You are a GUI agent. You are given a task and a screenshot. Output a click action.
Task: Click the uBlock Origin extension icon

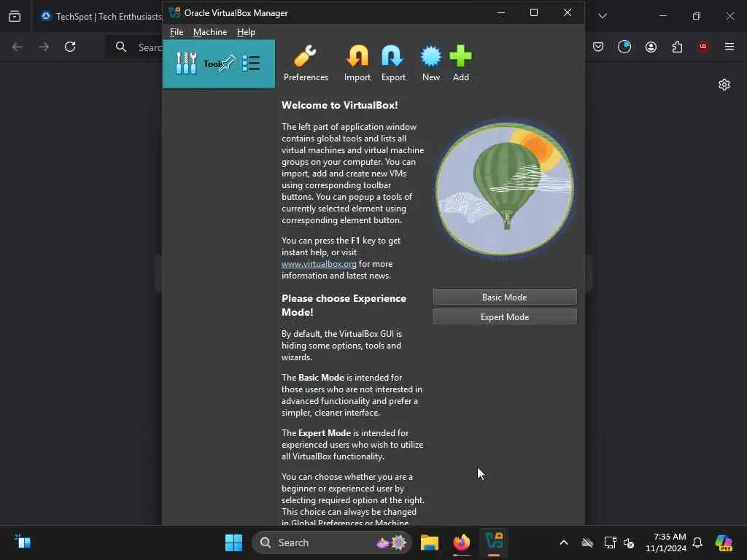[703, 47]
